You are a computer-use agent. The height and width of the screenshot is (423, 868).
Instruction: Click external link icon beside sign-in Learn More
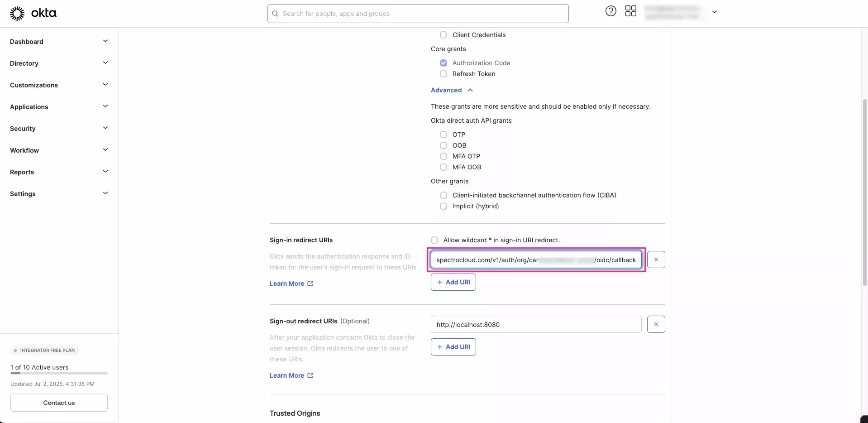(x=310, y=283)
